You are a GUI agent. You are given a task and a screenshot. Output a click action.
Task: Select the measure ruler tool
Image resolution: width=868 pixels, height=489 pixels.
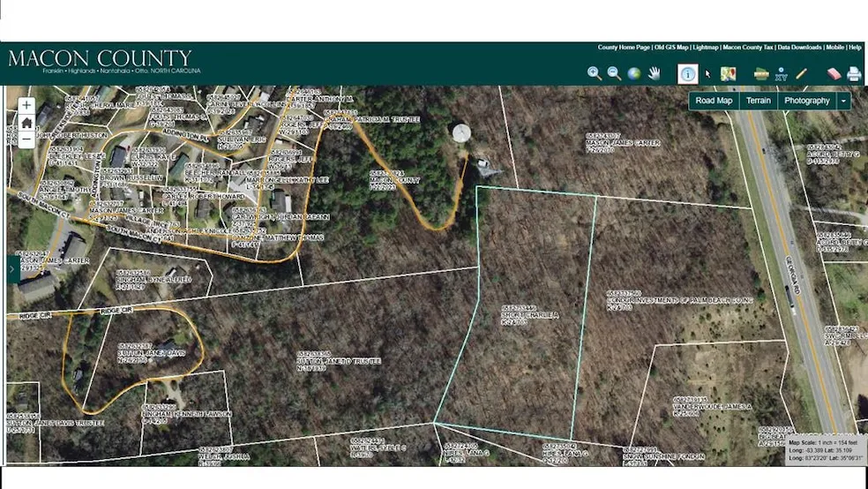point(761,74)
